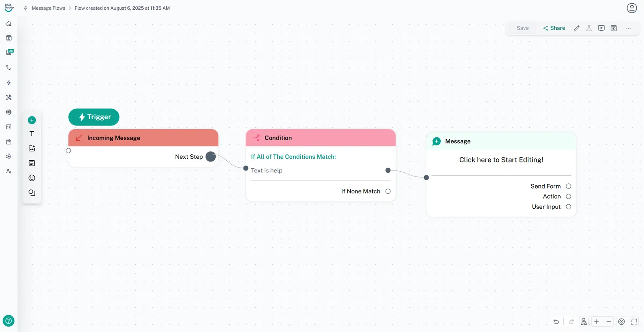Screen dimensions: 644x332
Task: Click the Share button
Action: (554, 28)
